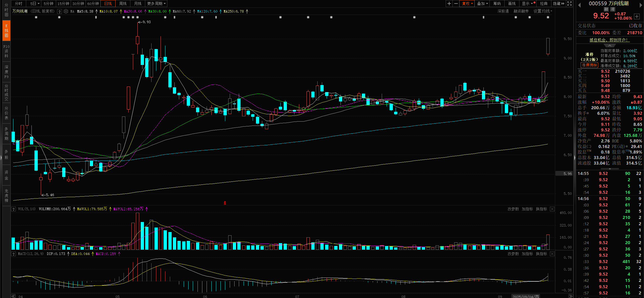Open the 叠加 overlay dropdown
The height and width of the screenshot is (298, 644).
(482, 4)
